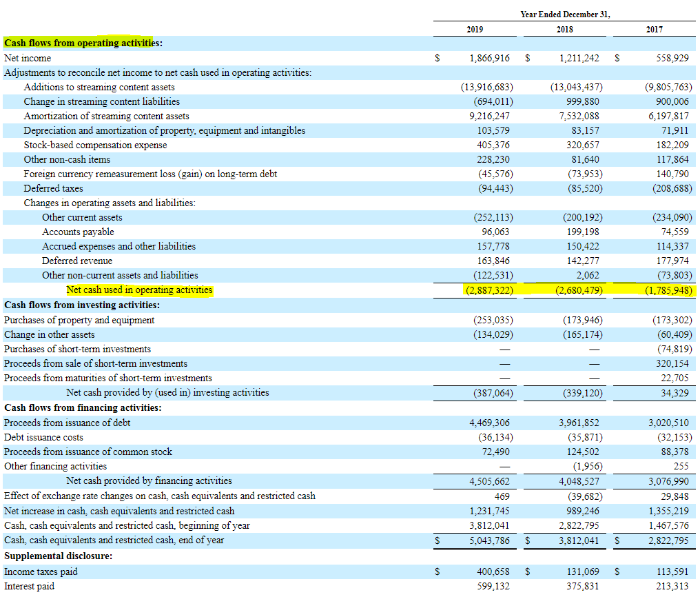Select 'Other non-cash items' label
This screenshot has width=700, height=597.
[67, 159]
